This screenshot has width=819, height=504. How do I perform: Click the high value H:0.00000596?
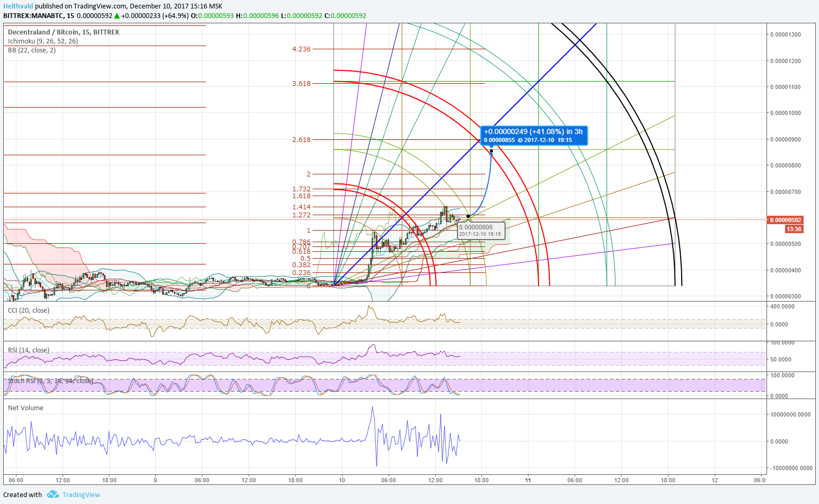[257, 15]
